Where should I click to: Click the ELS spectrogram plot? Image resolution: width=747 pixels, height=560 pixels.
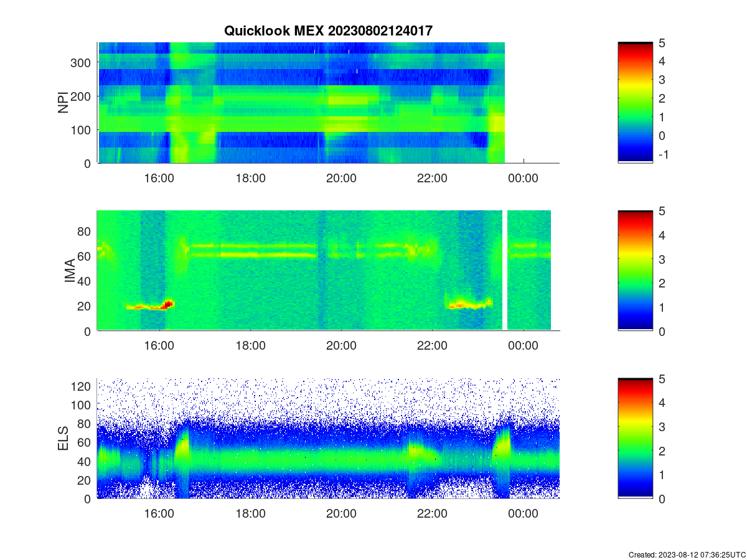click(x=328, y=439)
